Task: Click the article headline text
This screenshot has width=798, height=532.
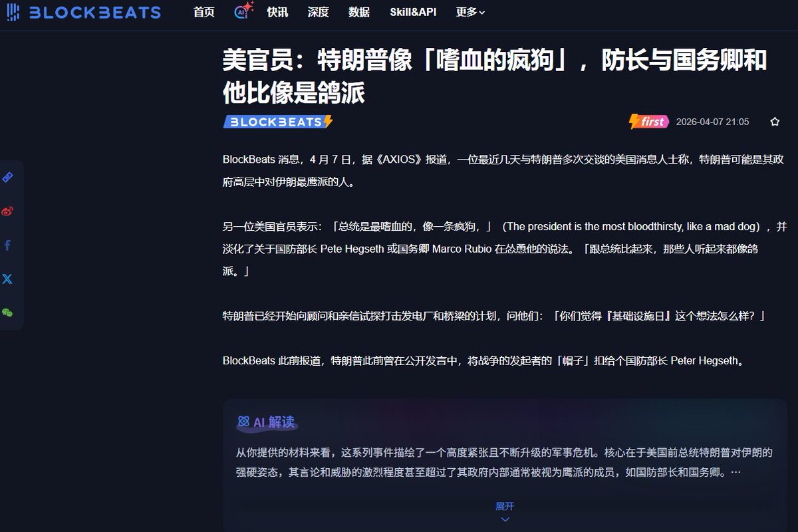Action: pyautogui.click(x=495, y=76)
